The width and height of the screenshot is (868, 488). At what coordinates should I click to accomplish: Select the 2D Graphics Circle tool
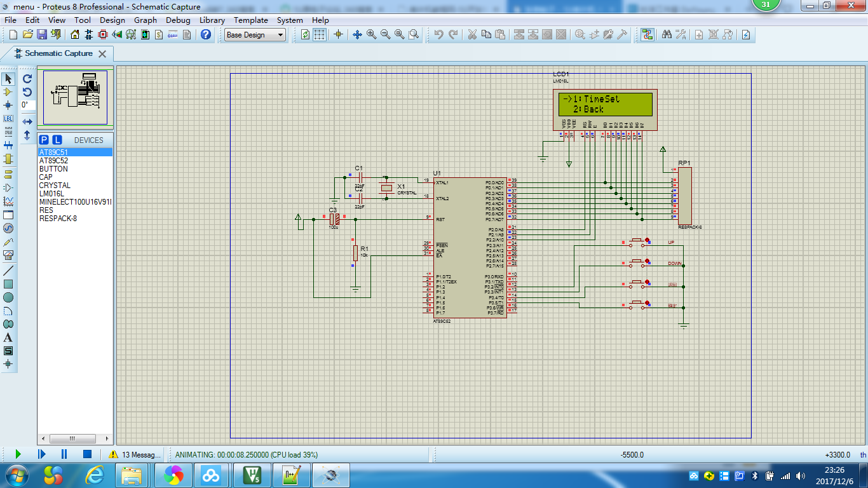click(x=8, y=297)
